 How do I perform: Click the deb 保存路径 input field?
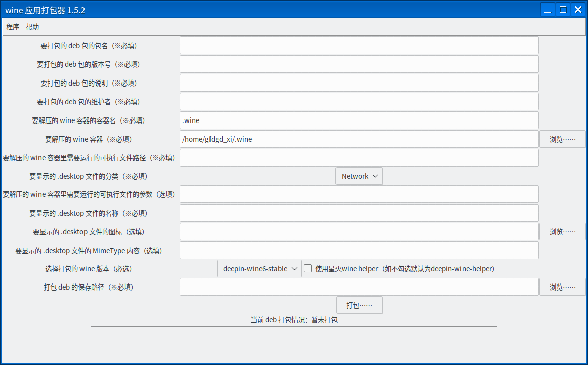(359, 287)
